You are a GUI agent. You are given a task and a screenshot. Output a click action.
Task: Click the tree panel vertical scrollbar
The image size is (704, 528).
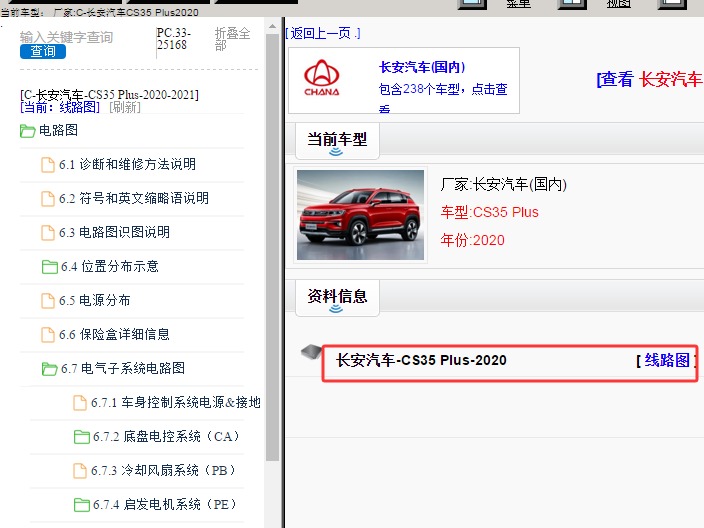click(272, 248)
